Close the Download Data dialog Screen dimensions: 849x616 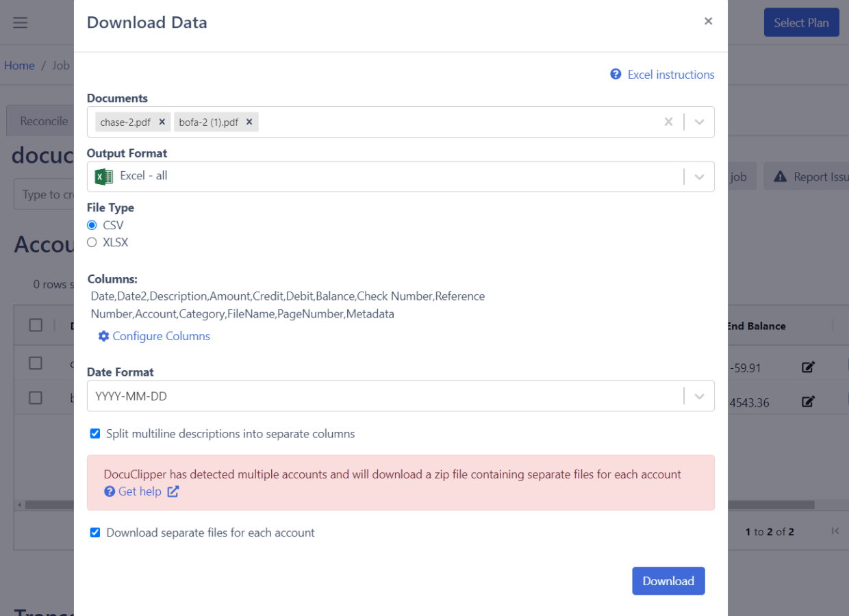tap(709, 21)
